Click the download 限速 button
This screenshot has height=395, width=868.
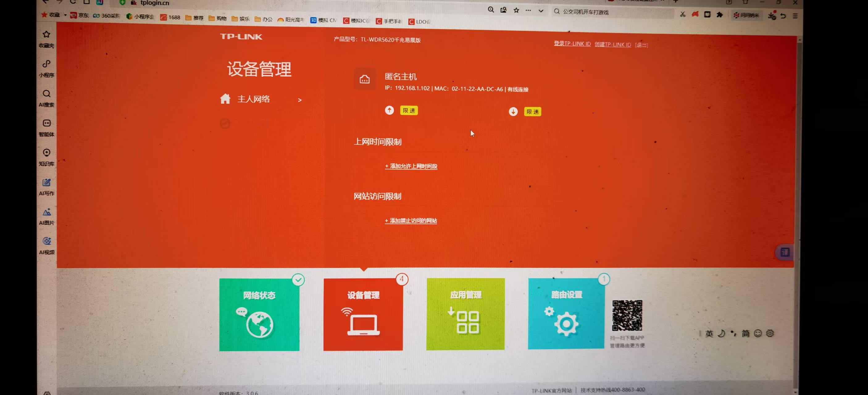click(x=532, y=111)
